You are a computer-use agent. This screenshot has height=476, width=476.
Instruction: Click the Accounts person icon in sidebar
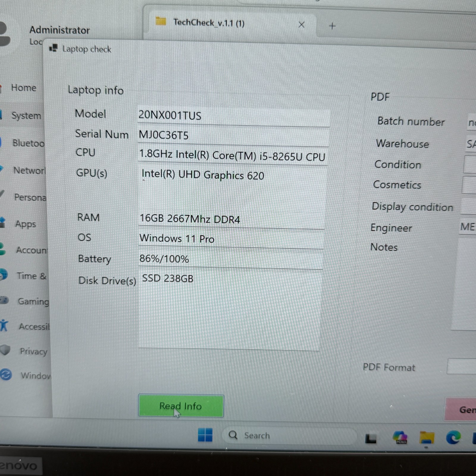(x=2, y=249)
